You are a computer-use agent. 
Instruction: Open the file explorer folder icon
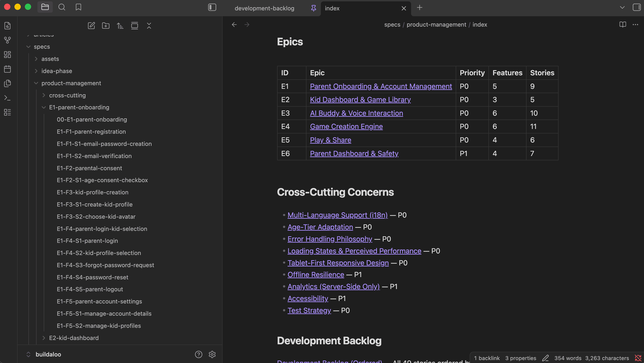pyautogui.click(x=45, y=7)
